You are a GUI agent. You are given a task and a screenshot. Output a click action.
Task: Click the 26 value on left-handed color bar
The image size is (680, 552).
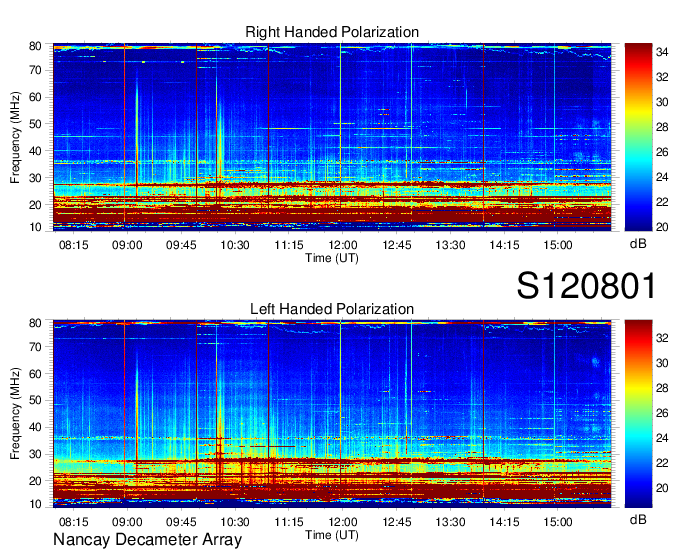(662, 413)
